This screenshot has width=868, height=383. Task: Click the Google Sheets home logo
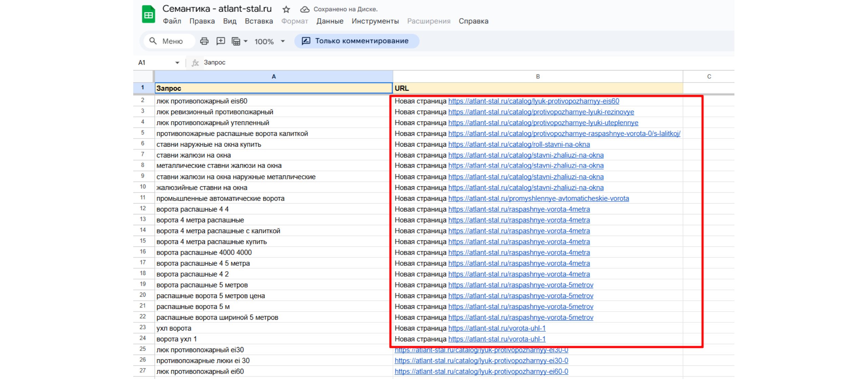point(148,15)
